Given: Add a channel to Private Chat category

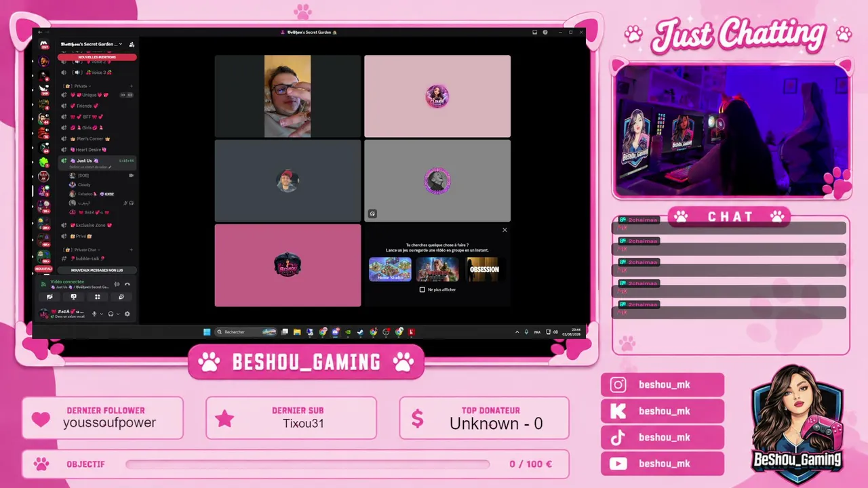Looking at the screenshot, I should 131,249.
